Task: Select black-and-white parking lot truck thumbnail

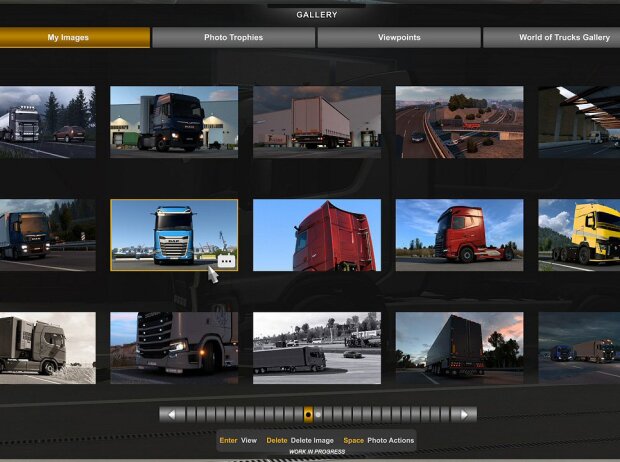Action: [317, 348]
